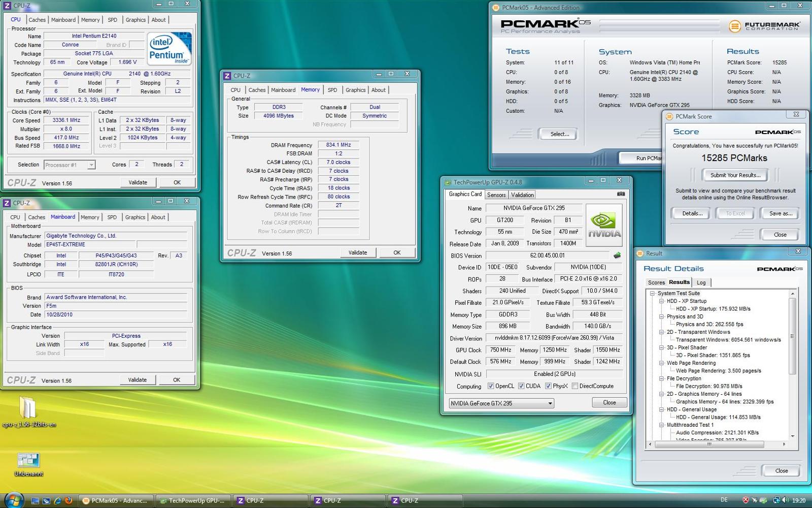Switch to Log tab in Result window

[x=701, y=282]
